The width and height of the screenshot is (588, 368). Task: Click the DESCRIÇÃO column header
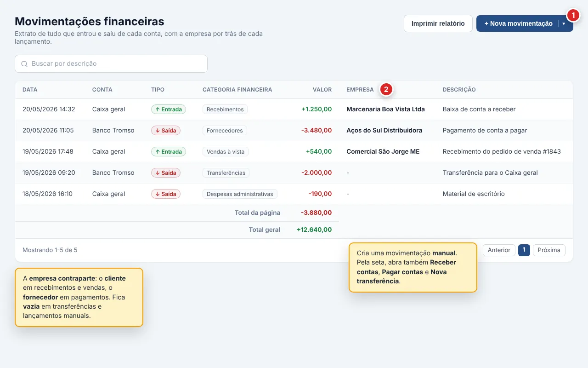[x=459, y=90]
